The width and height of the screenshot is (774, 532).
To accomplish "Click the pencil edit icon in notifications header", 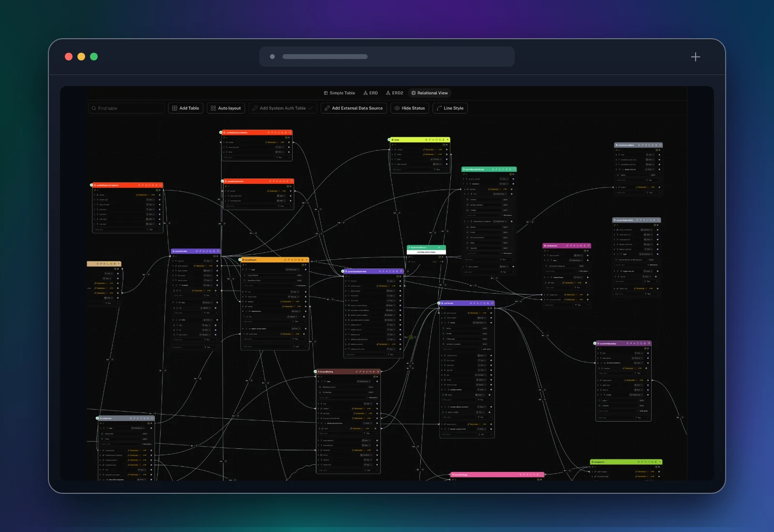I will point(571,246).
